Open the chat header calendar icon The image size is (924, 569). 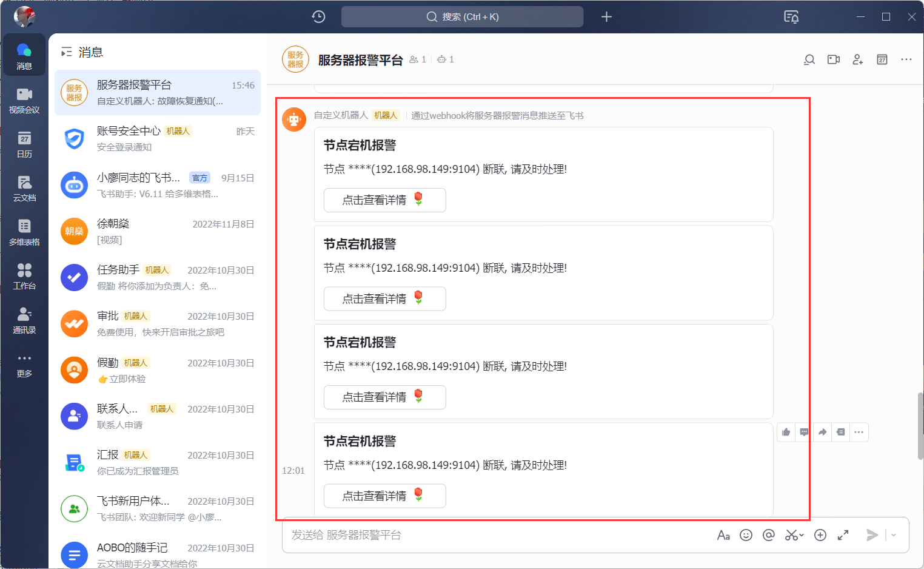pyautogui.click(x=882, y=59)
